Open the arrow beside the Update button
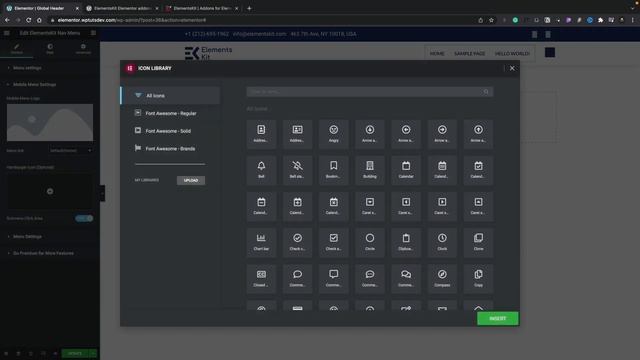This screenshot has height=360, width=640. tap(93, 353)
